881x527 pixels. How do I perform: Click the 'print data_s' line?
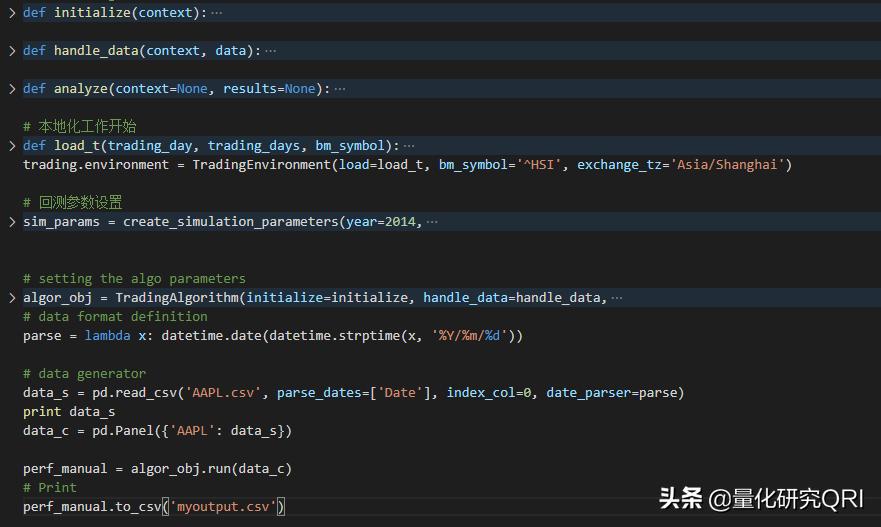[69, 412]
